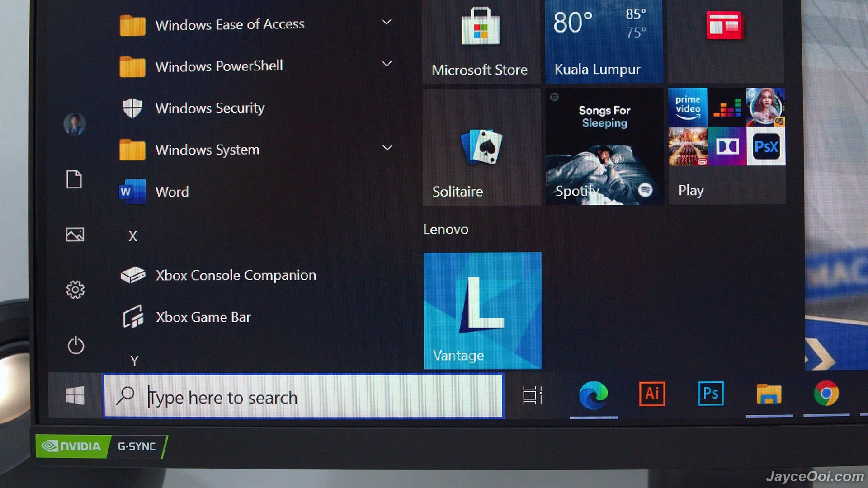868x488 pixels.
Task: Open the Dolby icon in Play tile
Action: 726,146
